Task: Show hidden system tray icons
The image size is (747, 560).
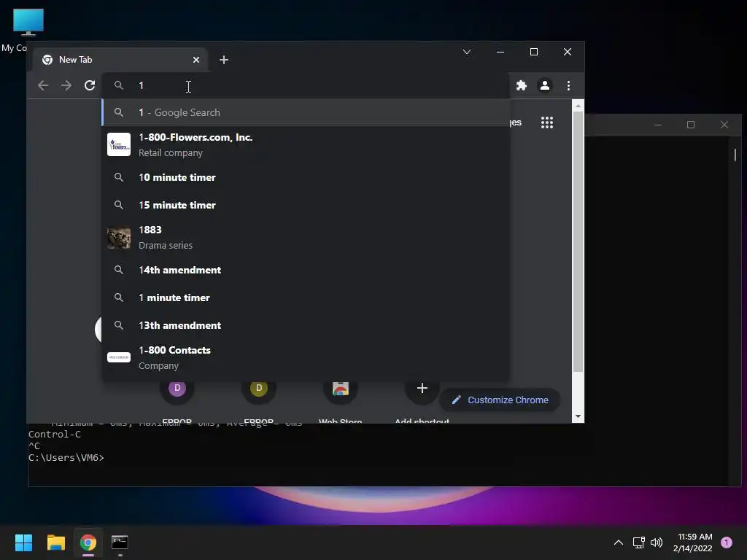Action: (619, 542)
